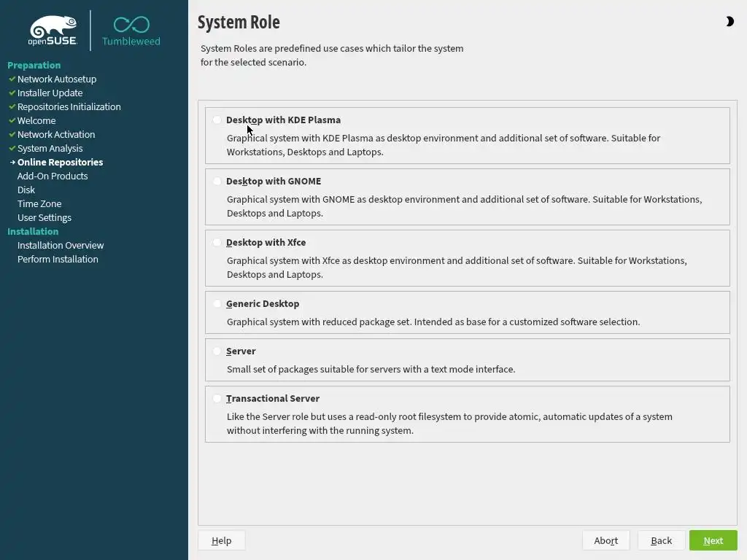
Task: Select the Transactional Server role
Action: [217, 398]
